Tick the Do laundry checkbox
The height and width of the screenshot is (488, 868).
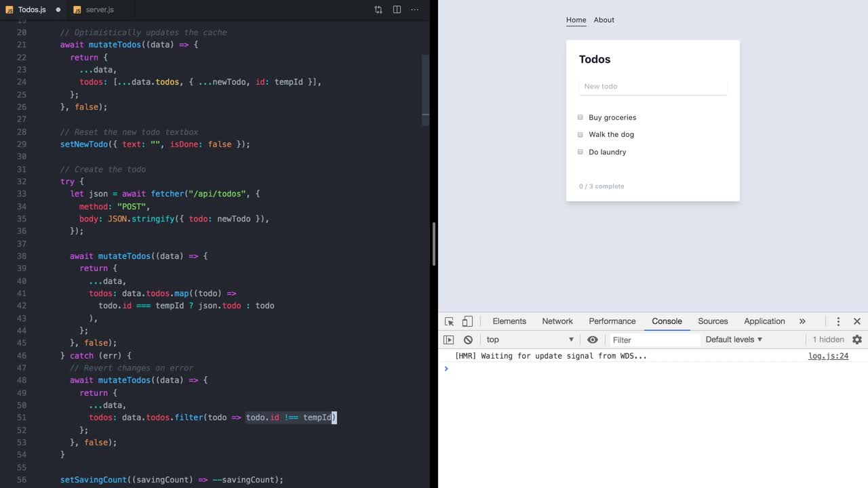580,152
